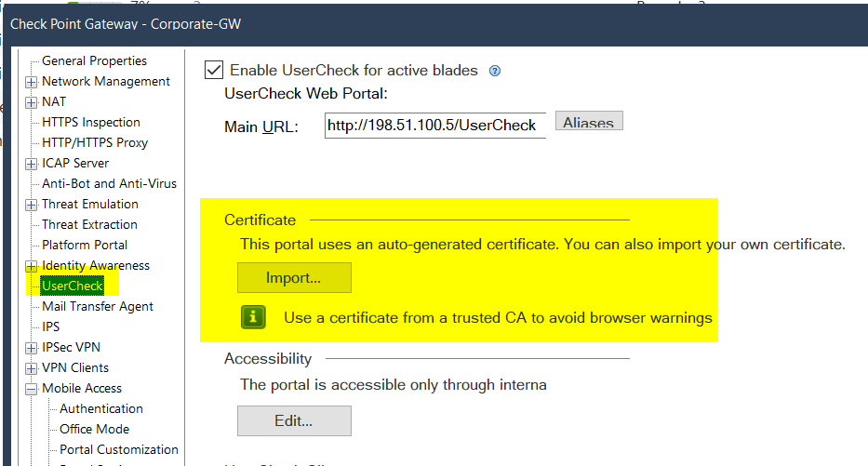Select Network Management in the tree
This screenshot has height=466, width=868.
pyautogui.click(x=106, y=81)
